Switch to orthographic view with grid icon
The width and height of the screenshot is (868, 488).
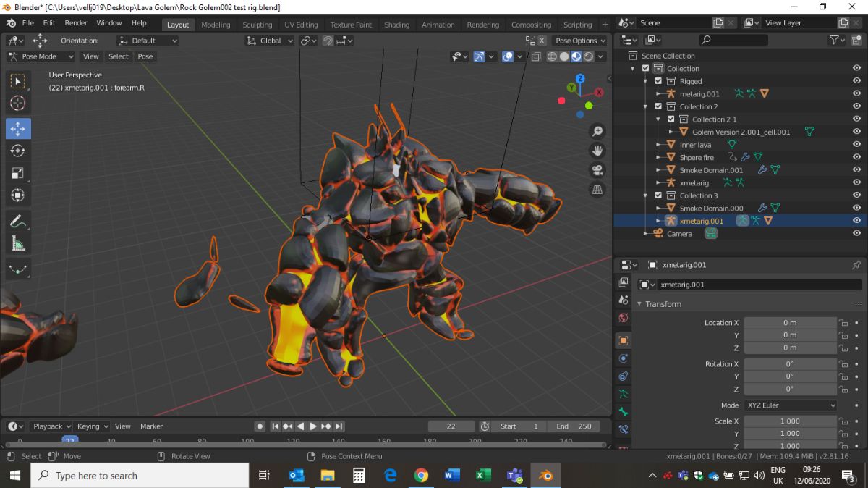click(597, 190)
